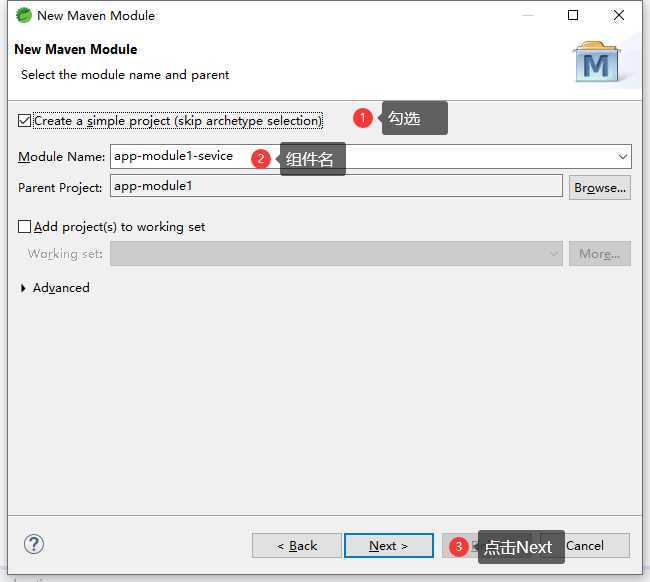
Task: Go Back to previous wizard page
Action: tap(297, 546)
